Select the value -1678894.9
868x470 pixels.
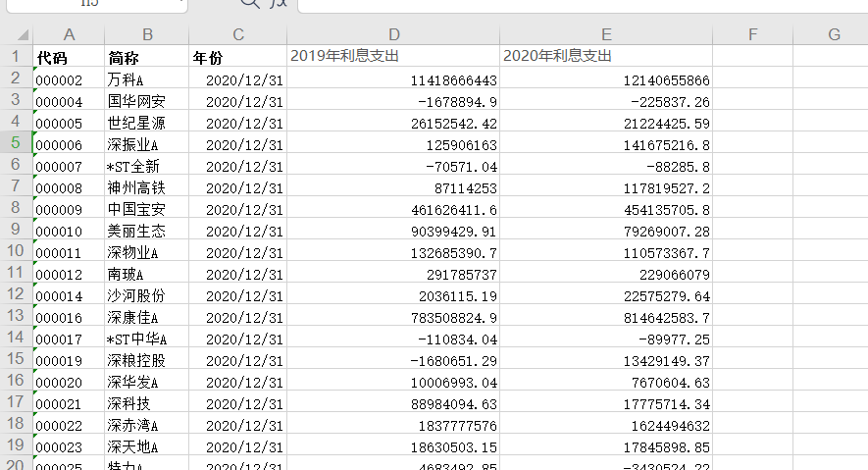pyautogui.click(x=393, y=99)
